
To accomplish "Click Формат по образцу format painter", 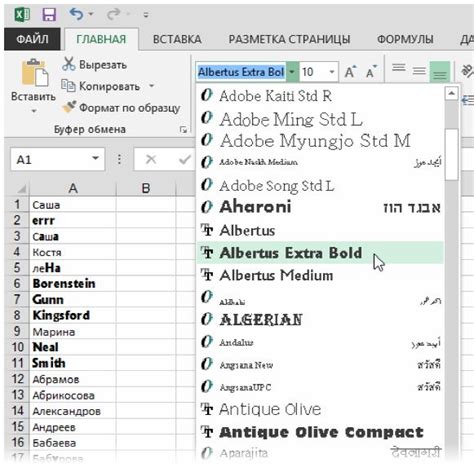I will [121, 108].
